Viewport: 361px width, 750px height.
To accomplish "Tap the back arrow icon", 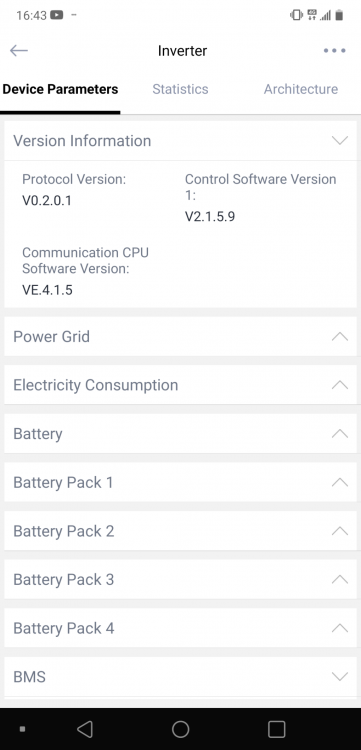I will (19, 51).
